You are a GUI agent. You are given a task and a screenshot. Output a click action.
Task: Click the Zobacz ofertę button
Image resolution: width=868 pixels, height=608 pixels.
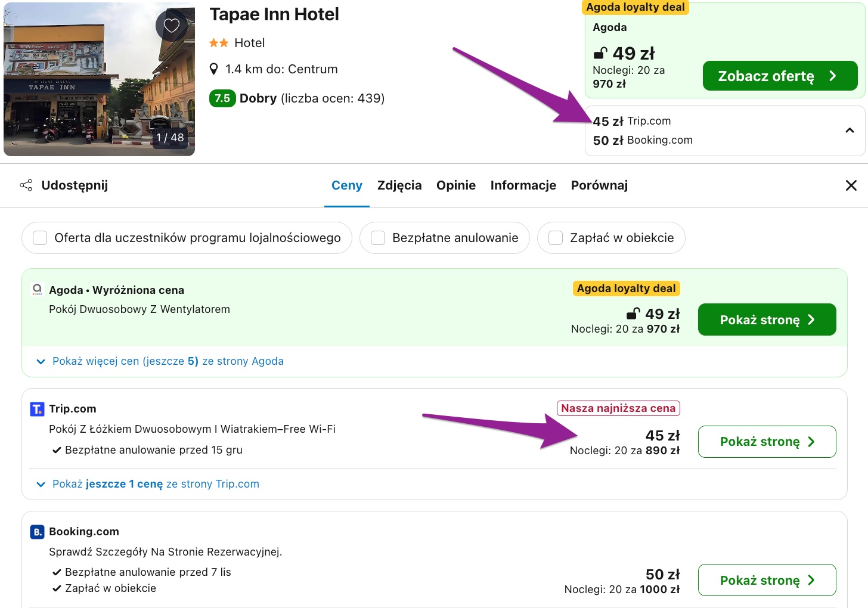coord(780,76)
